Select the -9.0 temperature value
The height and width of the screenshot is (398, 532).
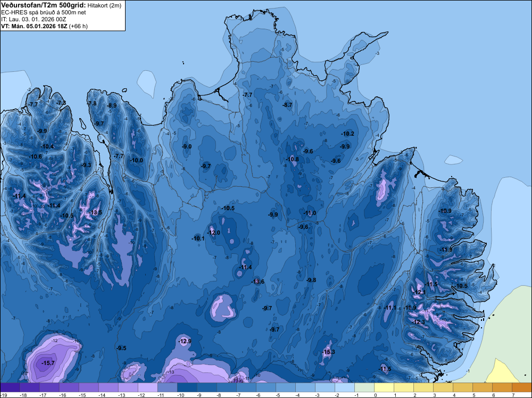tap(187, 146)
